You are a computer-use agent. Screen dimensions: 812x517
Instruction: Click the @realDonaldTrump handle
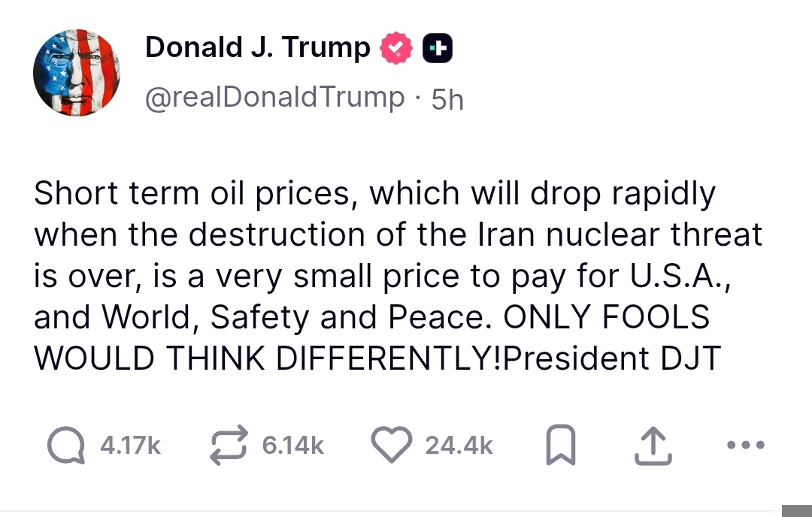click(x=274, y=98)
